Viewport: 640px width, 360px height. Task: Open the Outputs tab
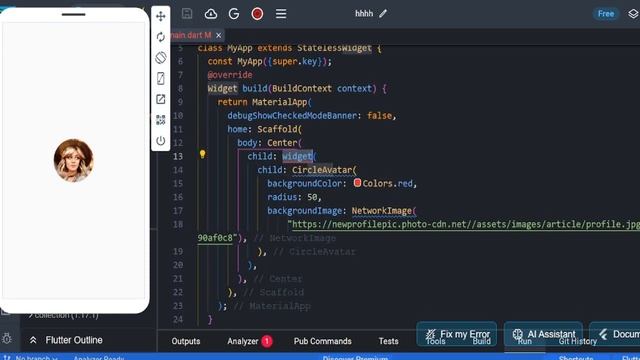click(x=186, y=341)
